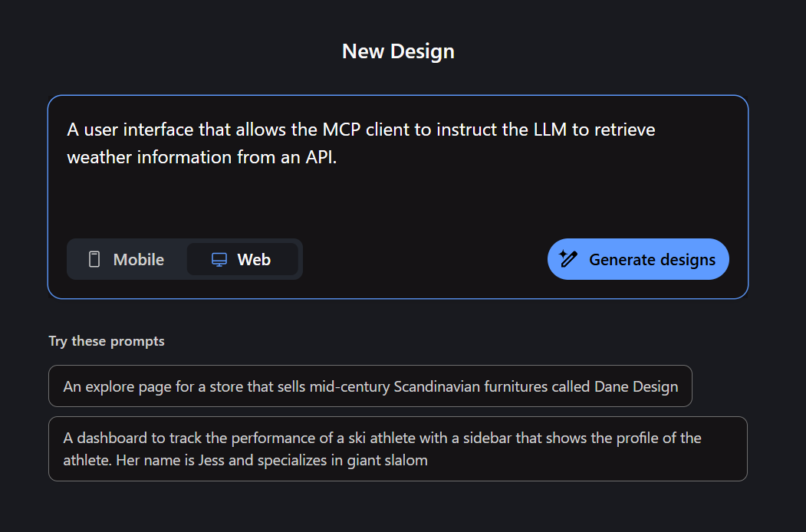806x532 pixels.
Task: Select the Web platform option
Action: tap(242, 259)
